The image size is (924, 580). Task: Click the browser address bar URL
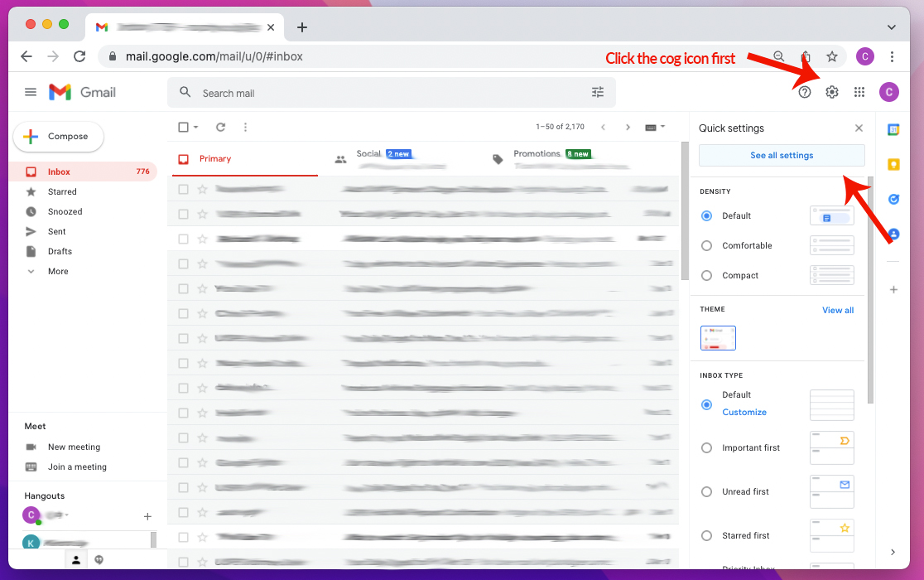[214, 56]
